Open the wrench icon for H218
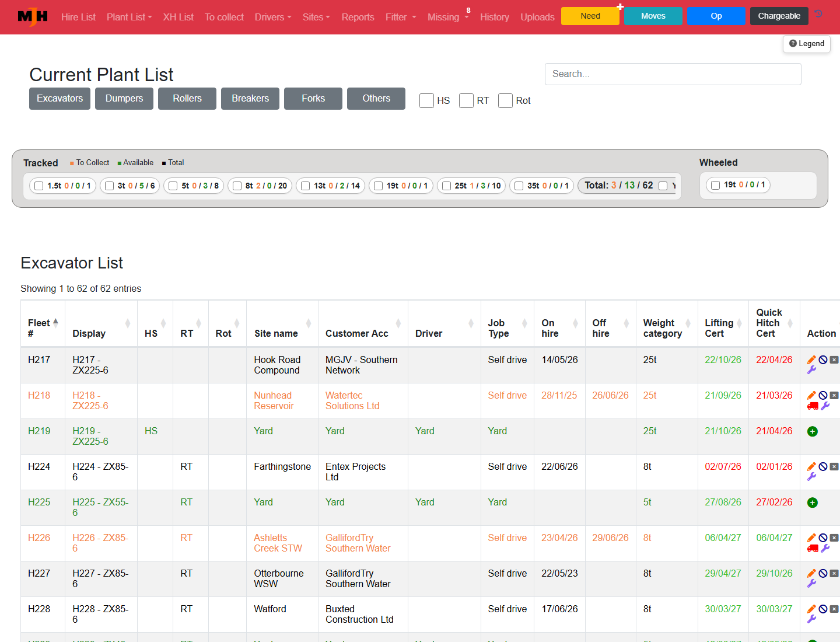This screenshot has height=642, width=840. pos(825,406)
